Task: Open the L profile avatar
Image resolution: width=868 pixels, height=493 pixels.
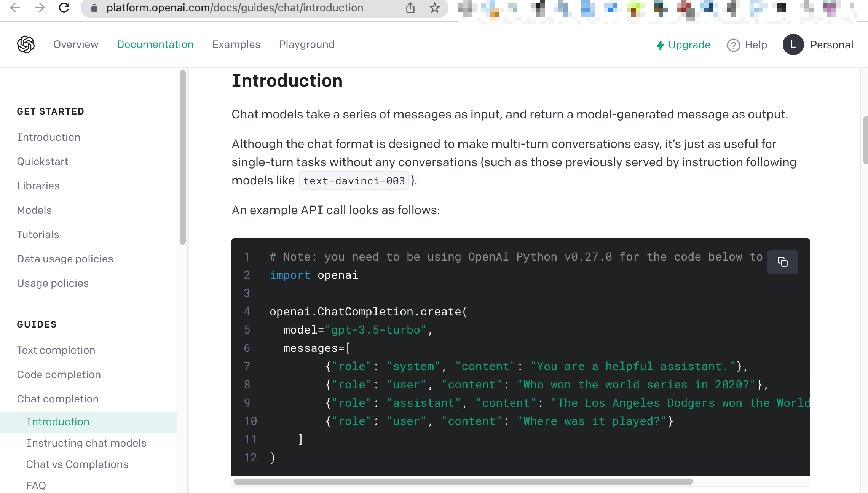Action: (793, 45)
